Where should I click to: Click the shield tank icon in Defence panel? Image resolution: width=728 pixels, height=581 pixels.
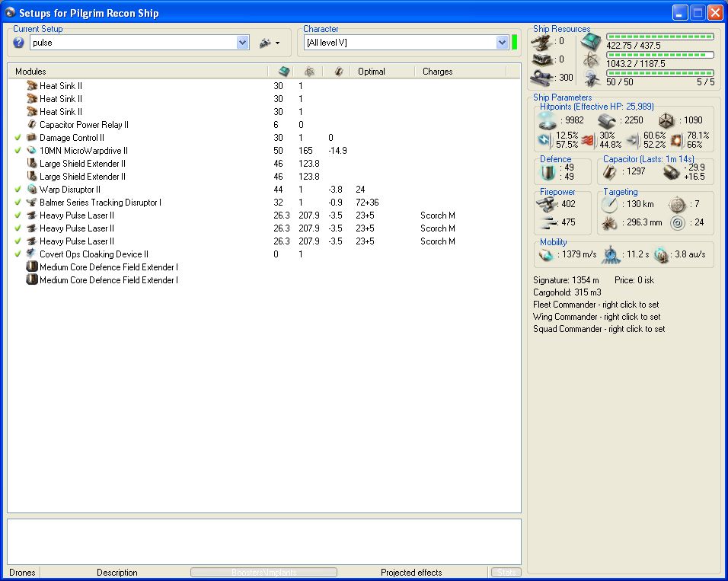(548, 172)
